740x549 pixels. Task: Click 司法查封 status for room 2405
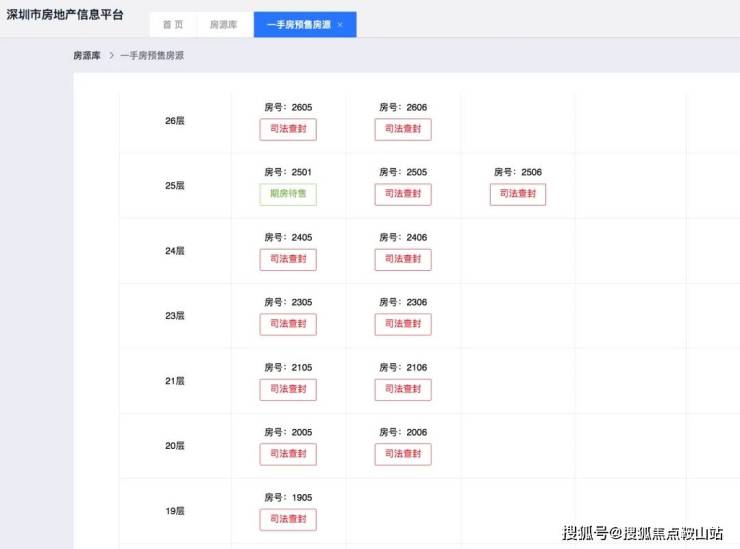(288, 259)
